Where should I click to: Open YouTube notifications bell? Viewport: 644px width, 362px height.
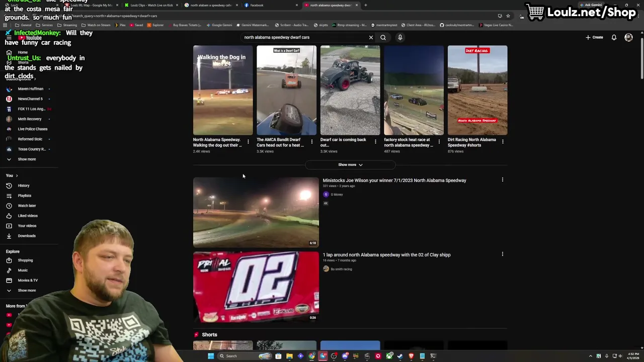pos(614,37)
